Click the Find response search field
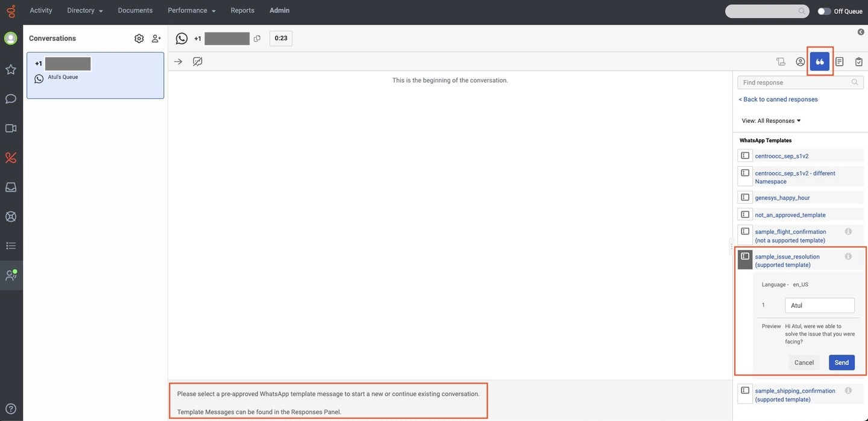 794,83
